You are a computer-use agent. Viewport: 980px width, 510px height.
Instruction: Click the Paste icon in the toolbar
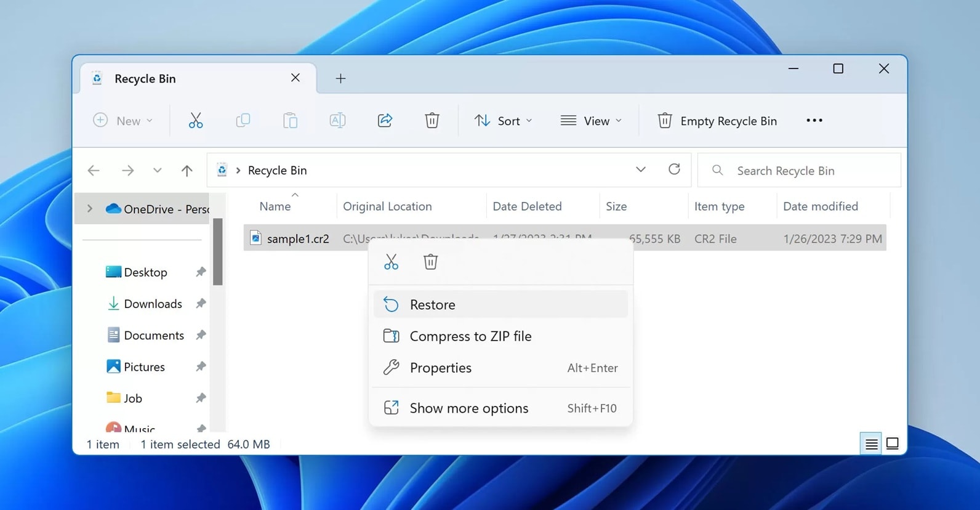click(290, 121)
